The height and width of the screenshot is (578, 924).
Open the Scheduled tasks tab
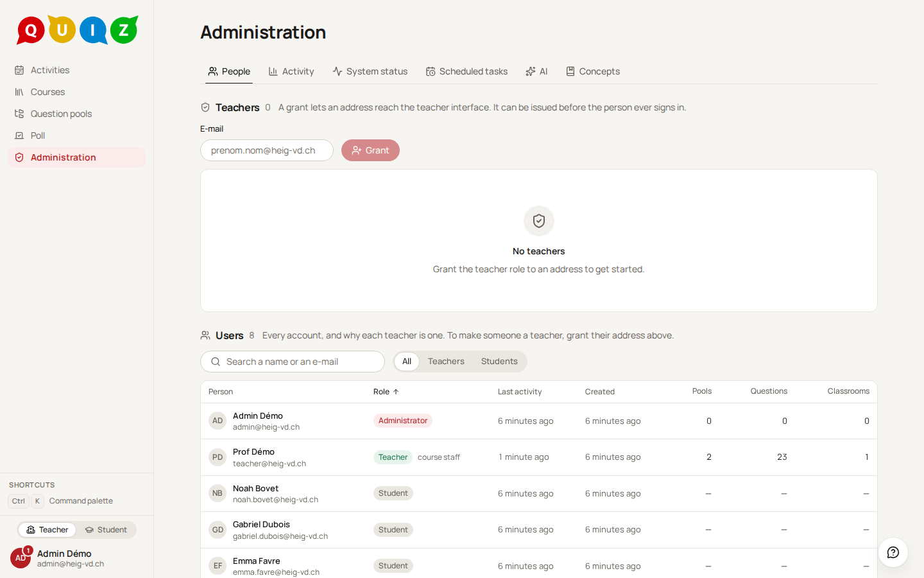point(467,71)
